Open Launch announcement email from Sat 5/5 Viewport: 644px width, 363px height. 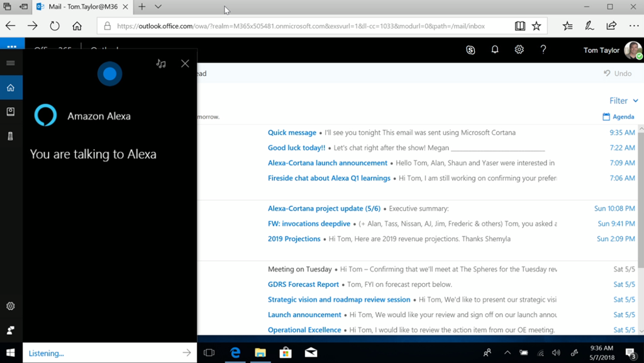[x=416, y=315]
